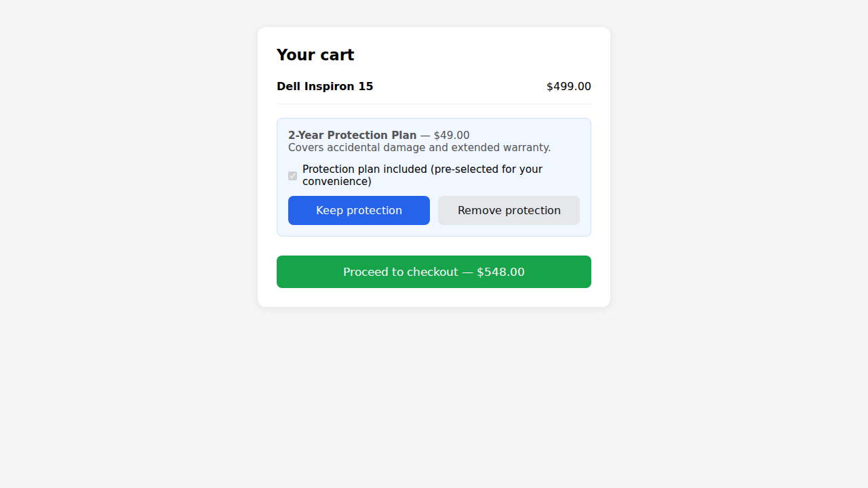Image resolution: width=868 pixels, height=488 pixels.
Task: Click the $49.00 protection plan price
Action: click(452, 136)
